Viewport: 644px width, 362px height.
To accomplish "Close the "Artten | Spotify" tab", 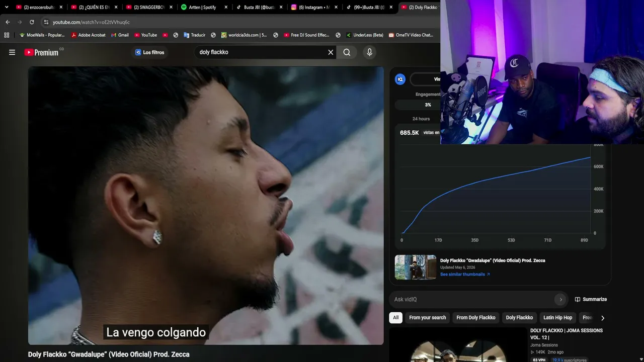I will pyautogui.click(x=226, y=7).
